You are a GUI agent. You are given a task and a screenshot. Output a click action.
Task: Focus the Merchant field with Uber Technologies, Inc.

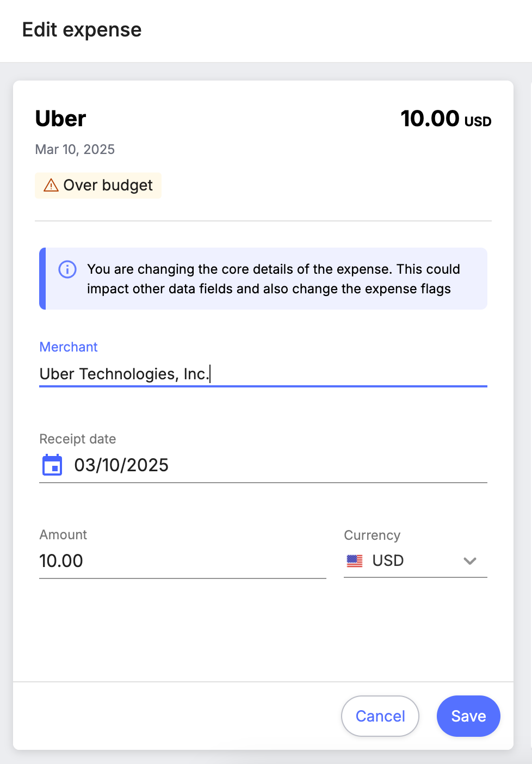[x=263, y=374]
